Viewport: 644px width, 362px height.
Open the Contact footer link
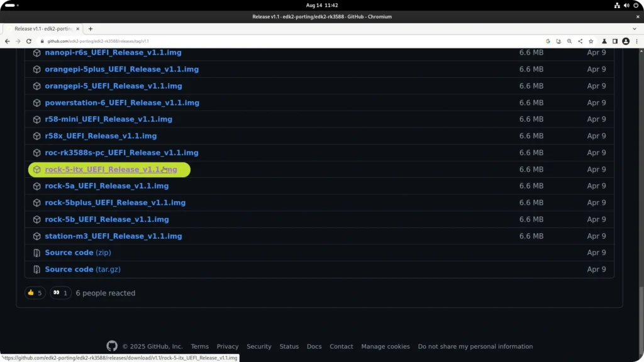pyautogui.click(x=341, y=346)
